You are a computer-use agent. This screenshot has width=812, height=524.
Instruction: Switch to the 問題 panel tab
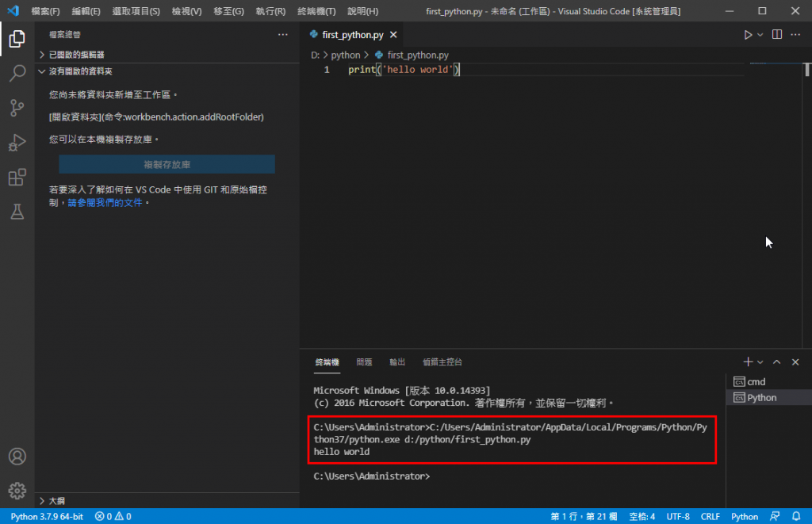[364, 362]
